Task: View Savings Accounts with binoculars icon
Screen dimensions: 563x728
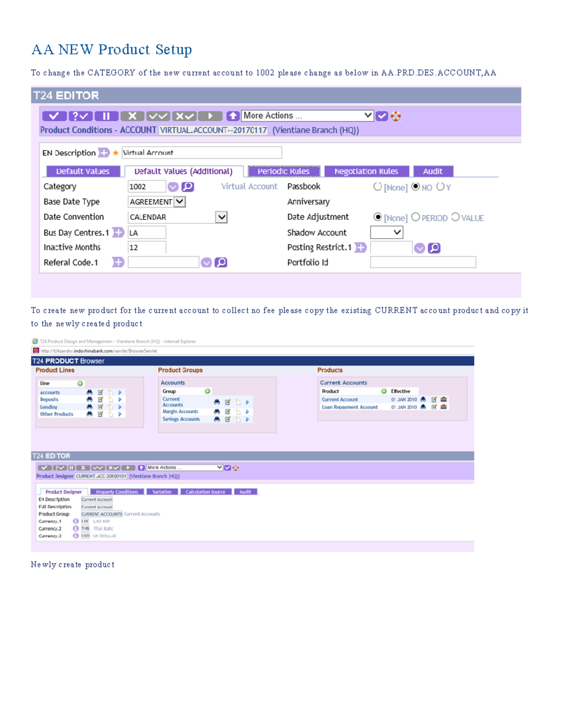Action: click(217, 419)
